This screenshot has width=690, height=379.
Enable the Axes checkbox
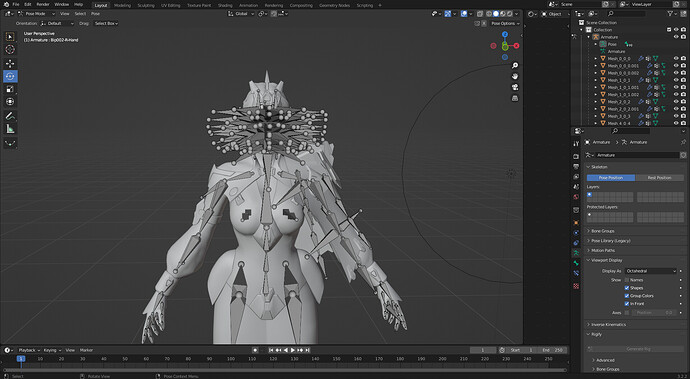coord(627,313)
